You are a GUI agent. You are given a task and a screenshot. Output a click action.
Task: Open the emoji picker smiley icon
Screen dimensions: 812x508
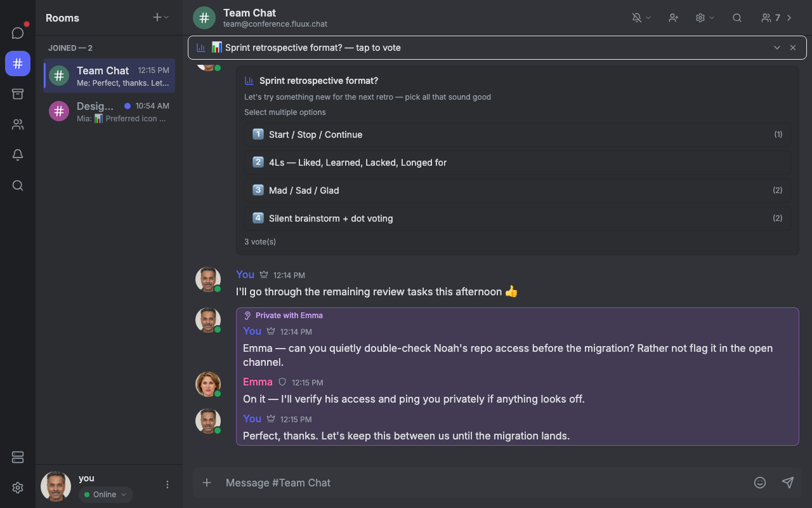[x=760, y=483]
